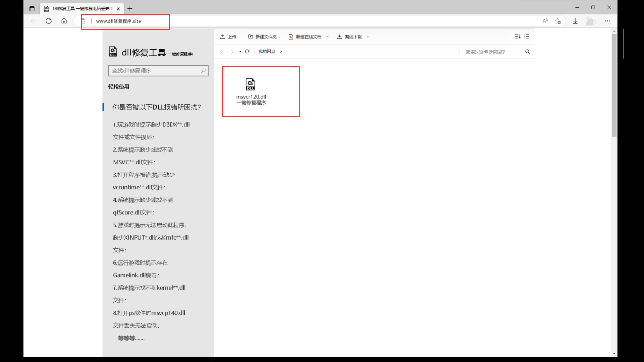Image resolution: width=644 pixels, height=362 pixels.
Task: Click the sort order icon
Action: pyautogui.click(x=518, y=37)
